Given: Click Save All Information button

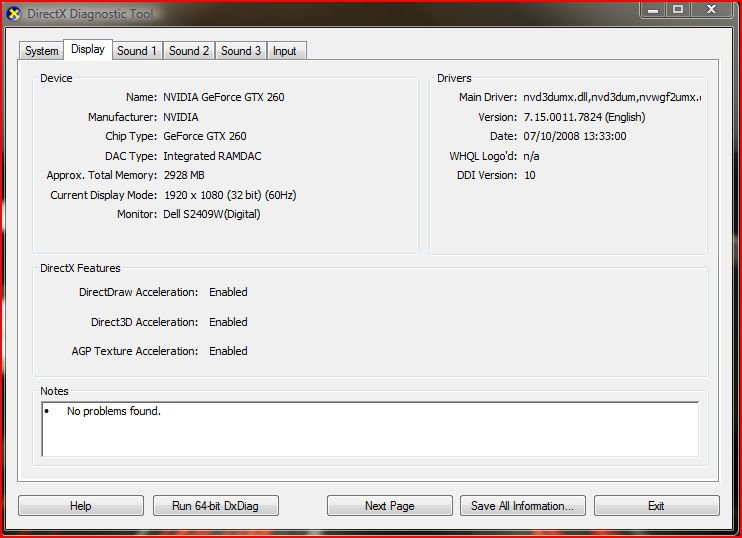Looking at the screenshot, I should pyautogui.click(x=522, y=506).
